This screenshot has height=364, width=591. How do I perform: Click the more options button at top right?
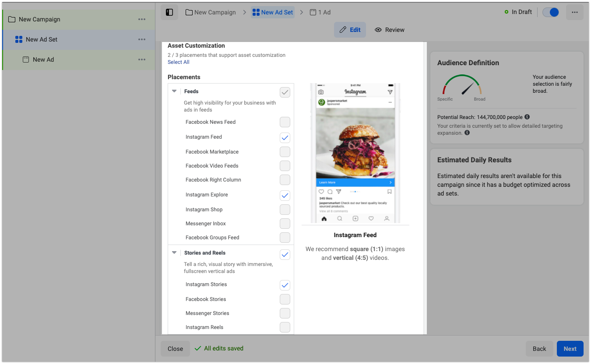[x=574, y=12]
